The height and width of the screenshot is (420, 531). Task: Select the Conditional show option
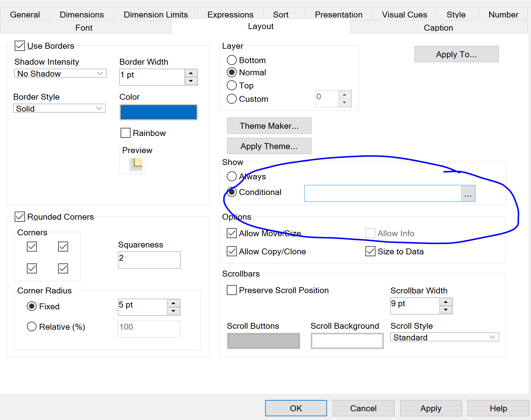(232, 192)
